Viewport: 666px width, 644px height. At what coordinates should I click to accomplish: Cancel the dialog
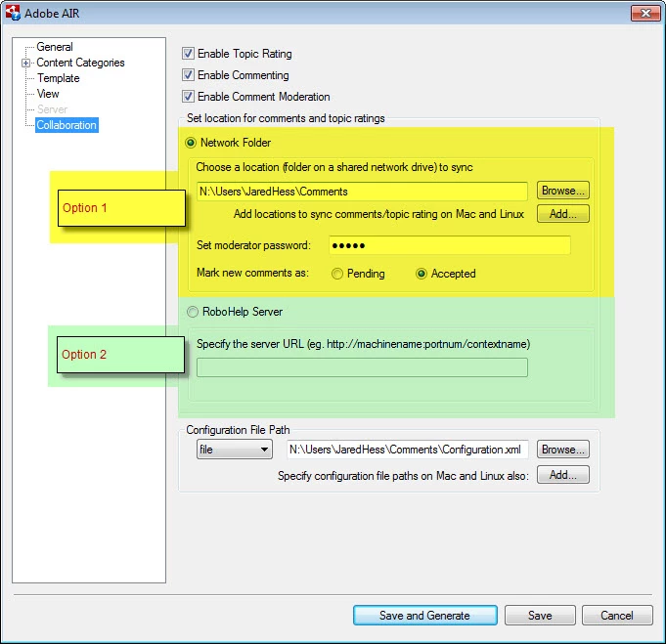617,615
